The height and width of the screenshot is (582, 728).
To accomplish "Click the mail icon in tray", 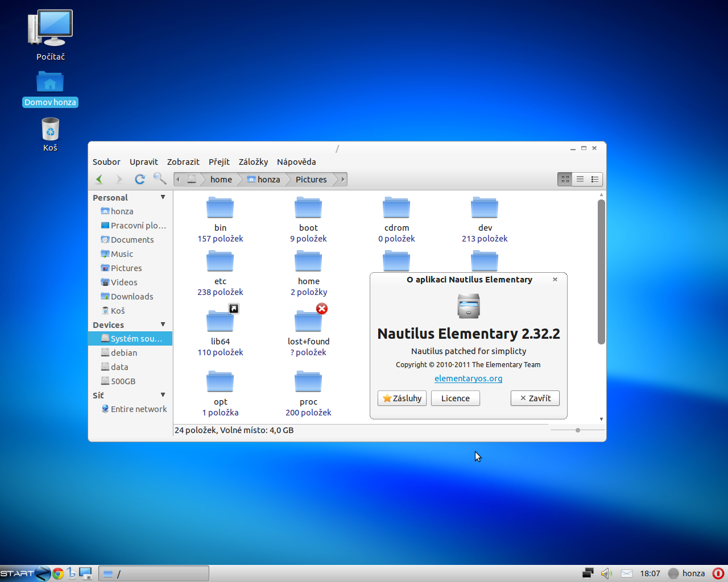I will pyautogui.click(x=627, y=573).
